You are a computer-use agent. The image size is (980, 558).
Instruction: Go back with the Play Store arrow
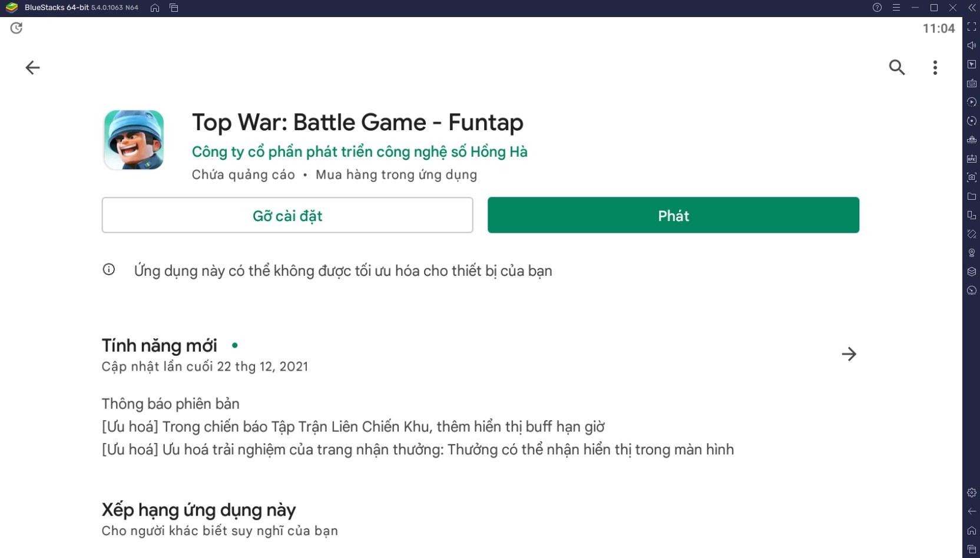point(32,68)
